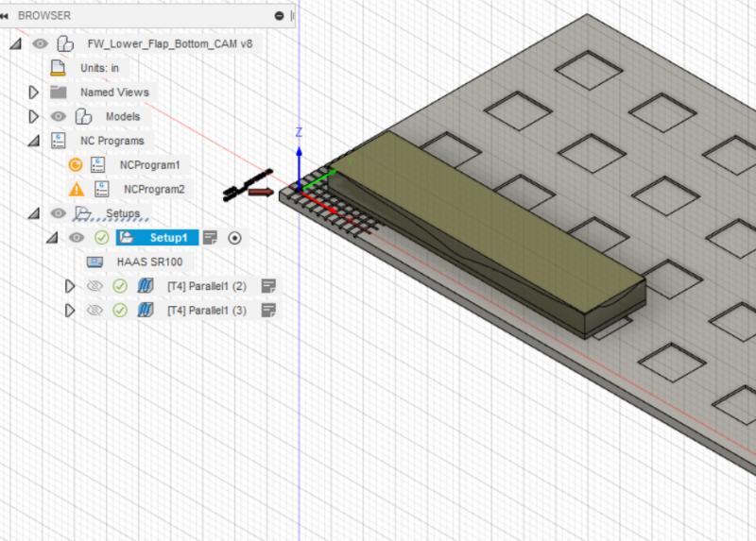Viewport: 756px width, 541px height.
Task: Click the NCProgram1 regenerate status icon
Action: pyautogui.click(x=76, y=164)
